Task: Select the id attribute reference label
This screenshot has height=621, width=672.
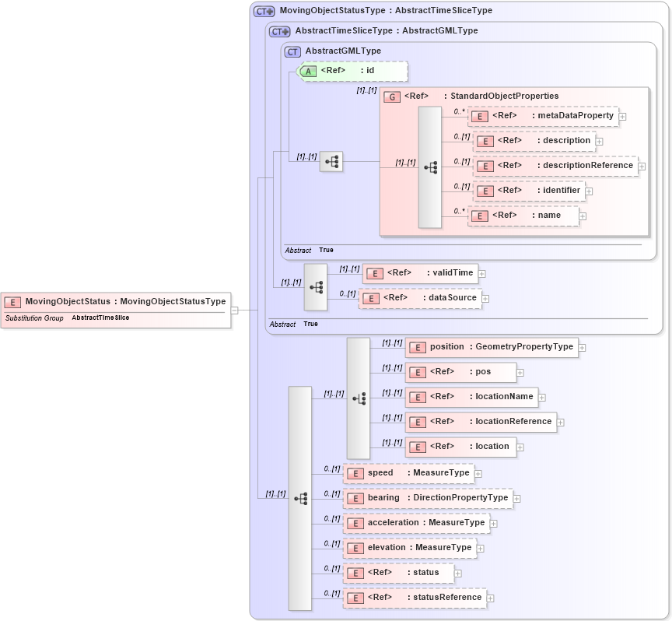Action: (x=348, y=70)
